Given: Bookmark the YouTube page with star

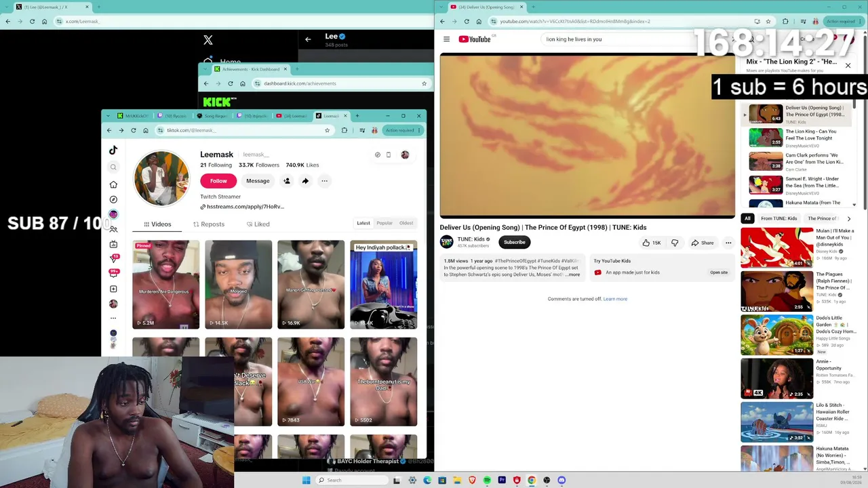Looking at the screenshot, I should pos(768,21).
